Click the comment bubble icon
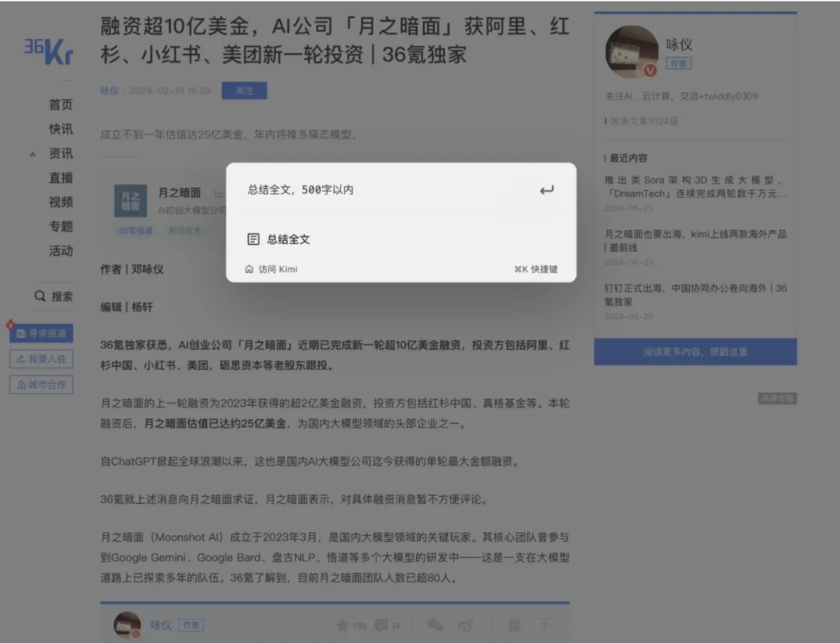The height and width of the screenshot is (643, 840). pos(381,625)
